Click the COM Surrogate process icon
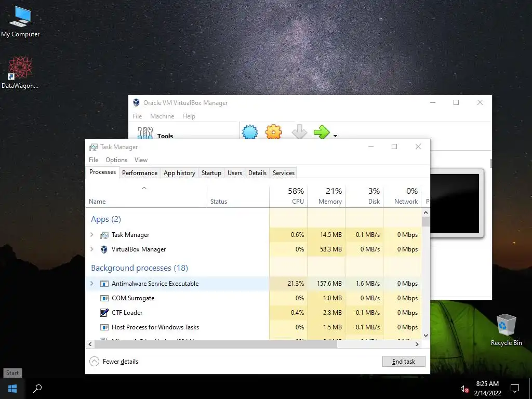 coord(104,298)
